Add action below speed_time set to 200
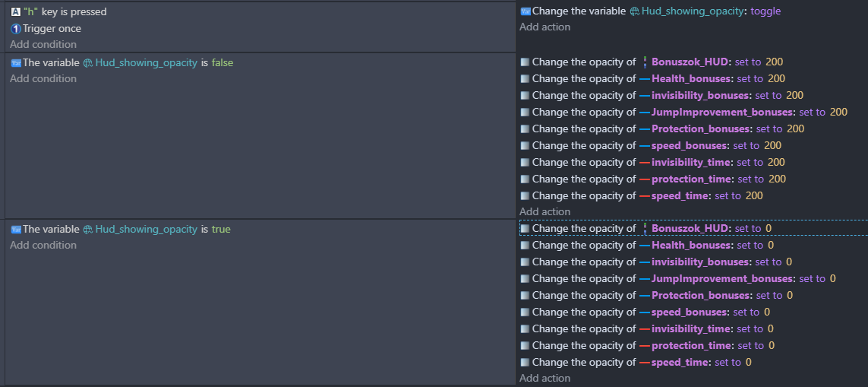 click(x=544, y=211)
